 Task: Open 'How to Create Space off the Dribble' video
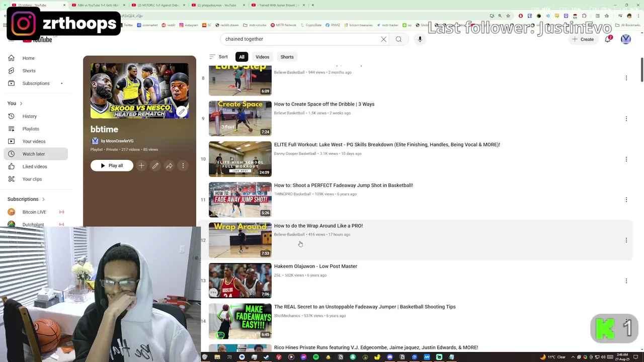coord(324,104)
